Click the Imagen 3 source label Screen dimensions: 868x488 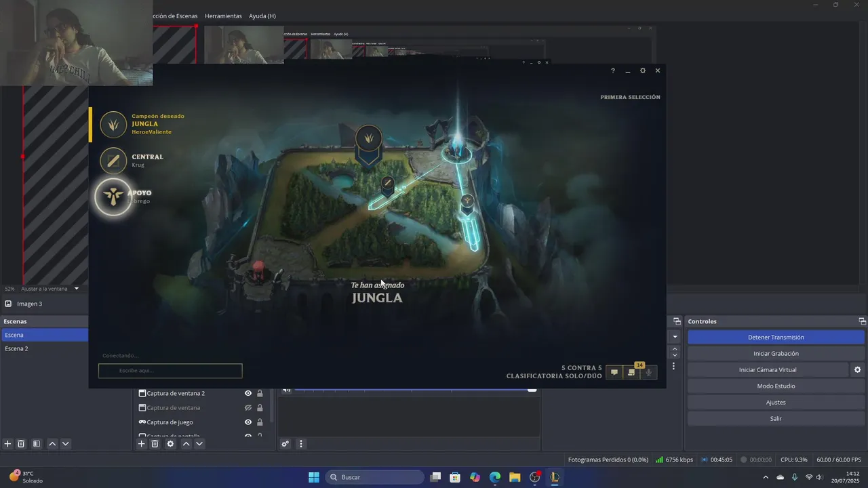coord(29,304)
